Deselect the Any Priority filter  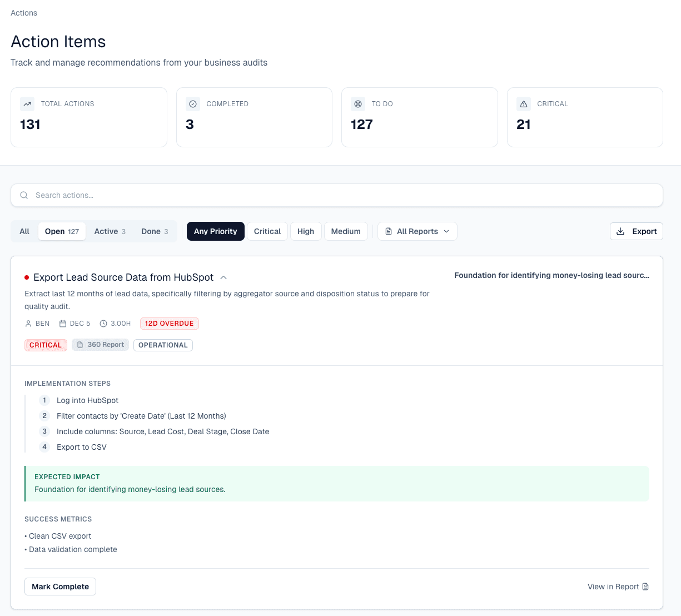coord(215,231)
